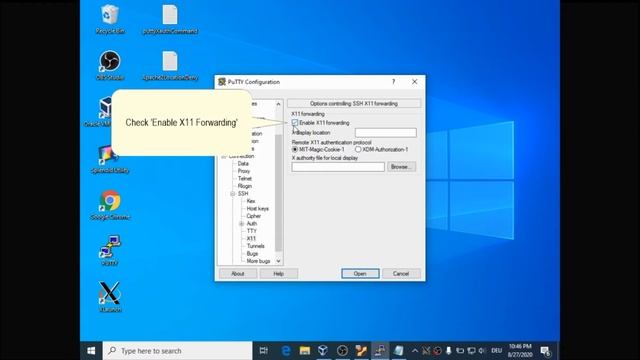Select the Auth category label
Screen dimensions: 640x360
[252, 224]
